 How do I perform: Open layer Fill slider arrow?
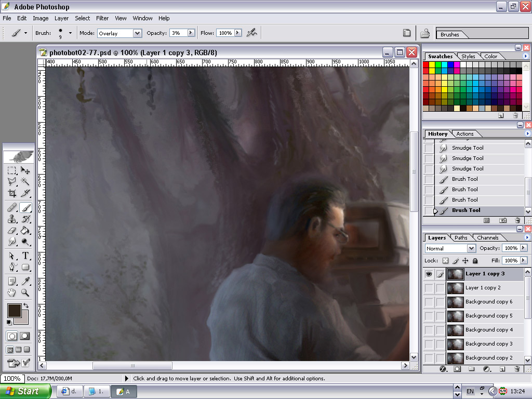click(524, 260)
